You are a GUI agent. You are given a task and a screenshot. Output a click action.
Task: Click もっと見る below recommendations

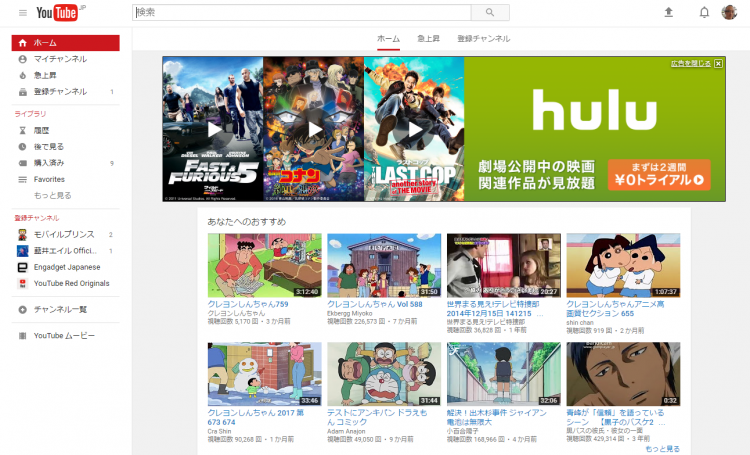click(x=662, y=449)
